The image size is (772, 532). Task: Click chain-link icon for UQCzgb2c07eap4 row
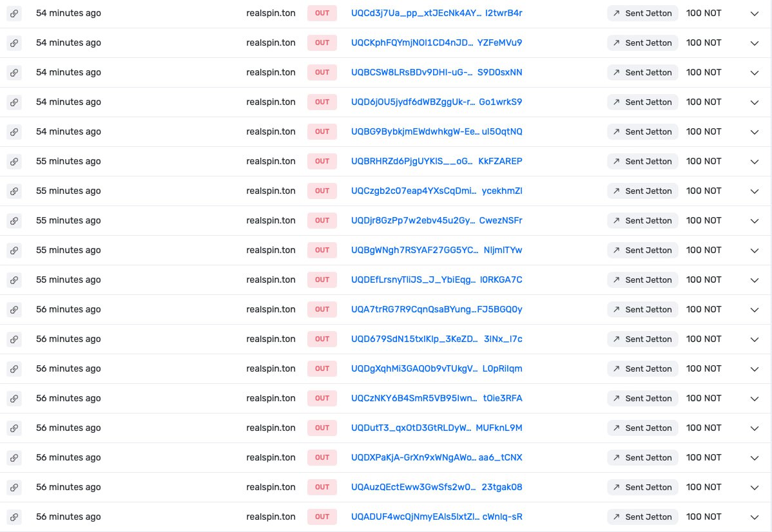tap(14, 191)
